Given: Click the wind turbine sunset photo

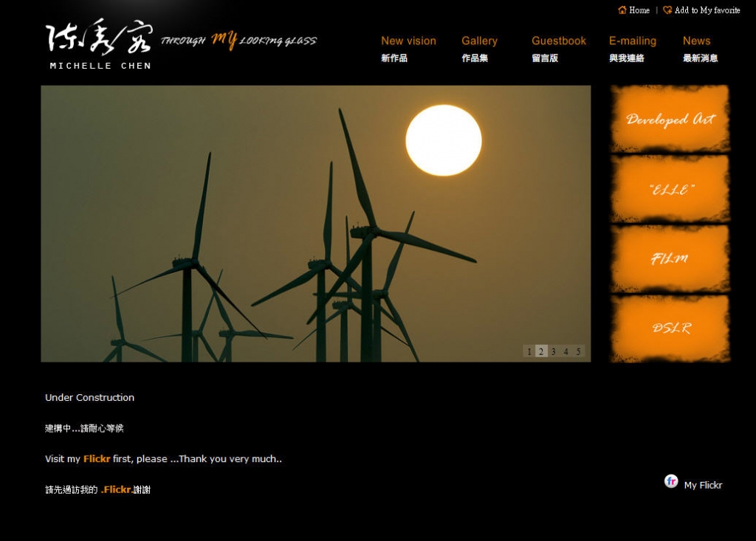Looking at the screenshot, I should [x=316, y=224].
